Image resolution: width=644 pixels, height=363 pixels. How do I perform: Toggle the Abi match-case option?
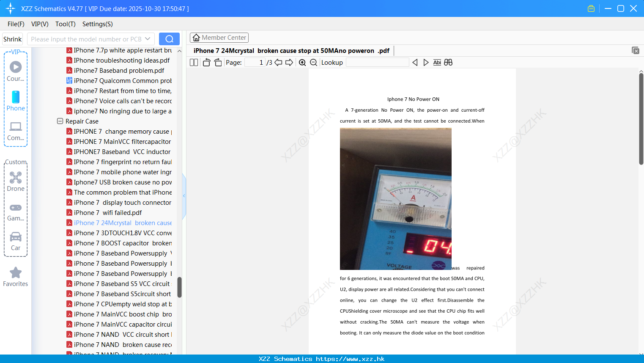pyautogui.click(x=437, y=63)
